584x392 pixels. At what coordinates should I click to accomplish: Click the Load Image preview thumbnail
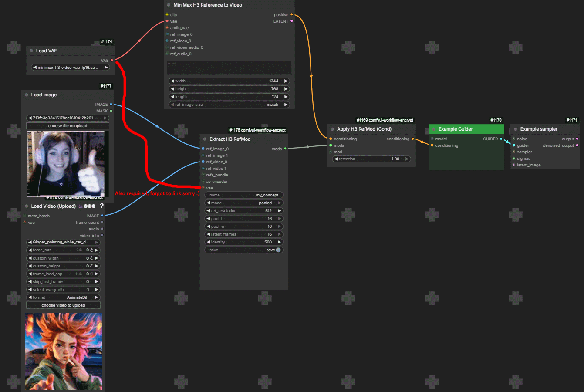coord(65,164)
